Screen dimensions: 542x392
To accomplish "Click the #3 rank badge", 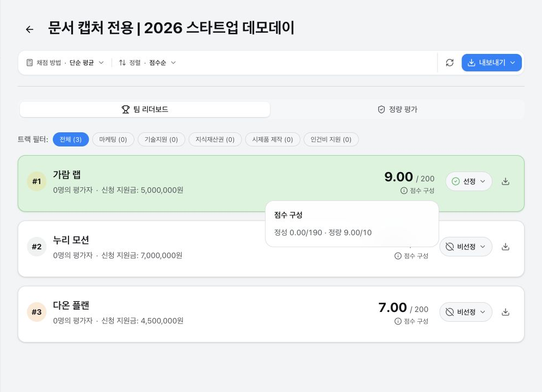I will [x=36, y=312].
